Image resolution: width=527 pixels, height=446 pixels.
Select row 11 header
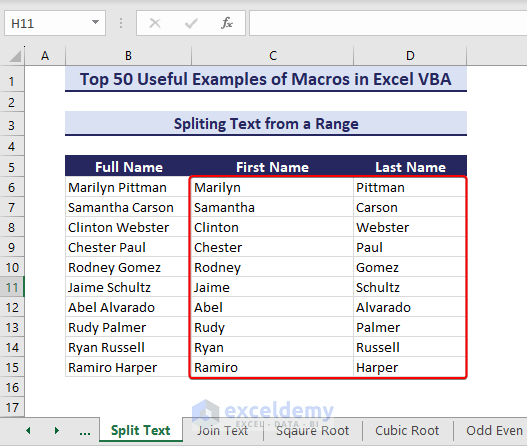click(x=12, y=287)
